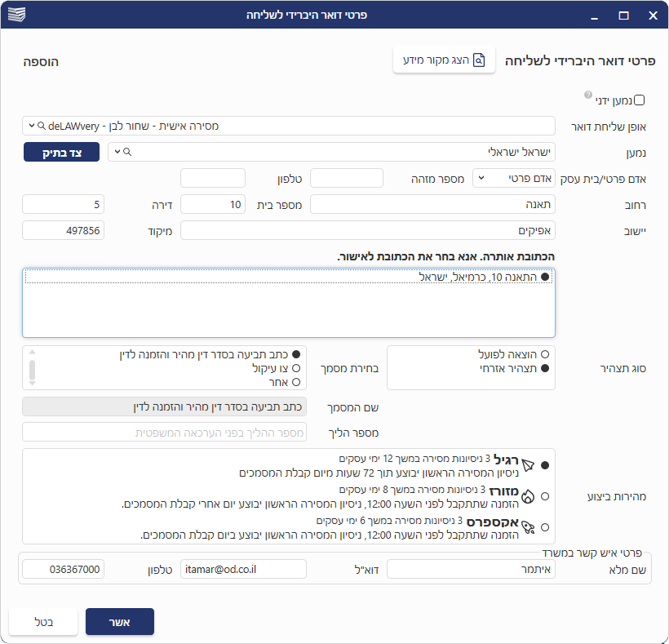
Task: Click the scrollbar in the document selection list
Action: (x=31, y=367)
